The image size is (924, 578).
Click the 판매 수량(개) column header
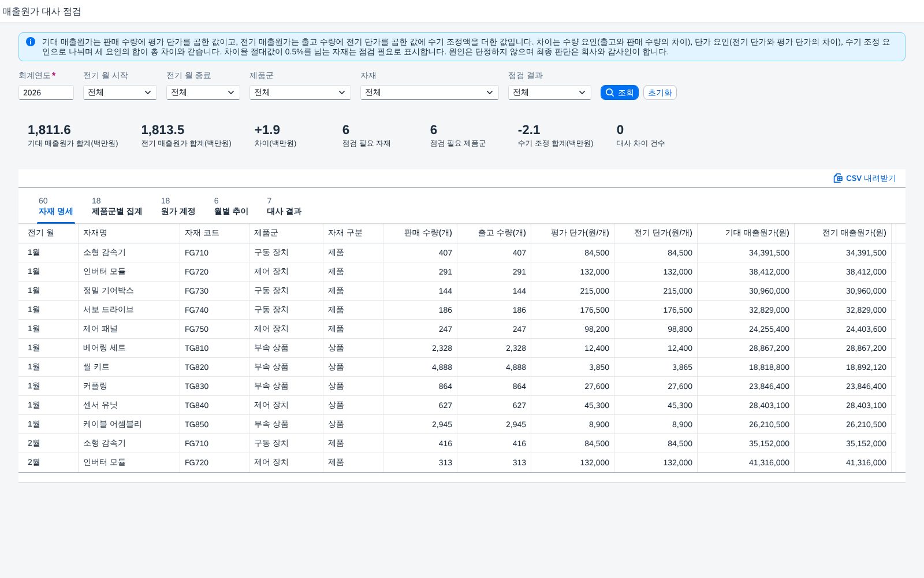click(x=420, y=233)
